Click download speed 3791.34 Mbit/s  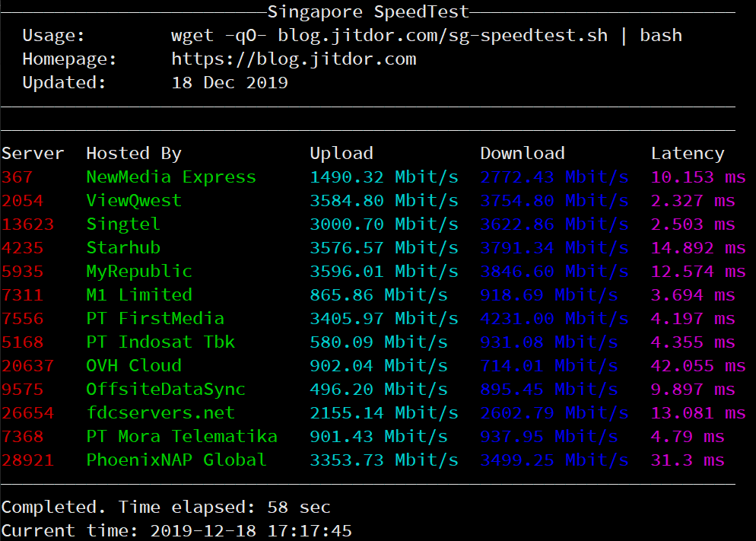click(x=554, y=248)
